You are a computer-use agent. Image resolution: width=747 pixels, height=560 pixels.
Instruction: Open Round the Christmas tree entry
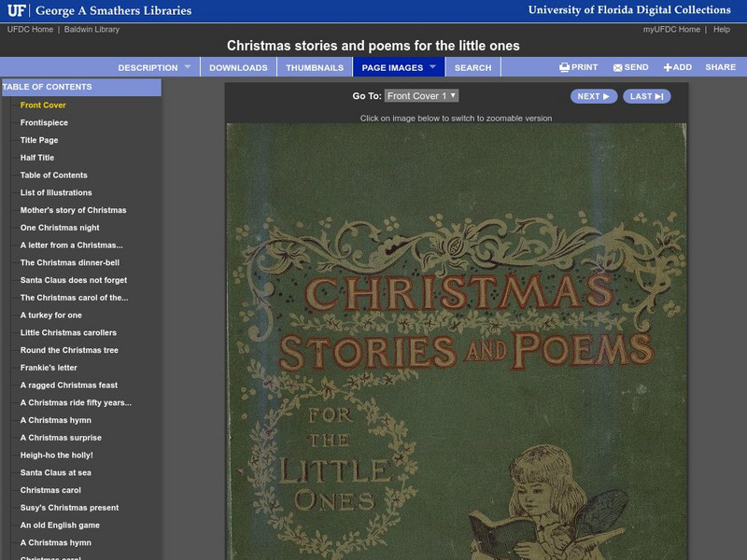tap(69, 351)
